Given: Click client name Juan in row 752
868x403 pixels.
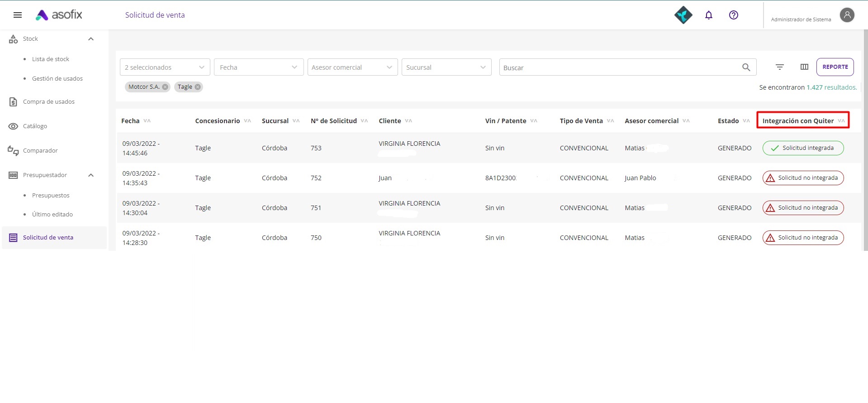Looking at the screenshot, I should click(x=385, y=178).
